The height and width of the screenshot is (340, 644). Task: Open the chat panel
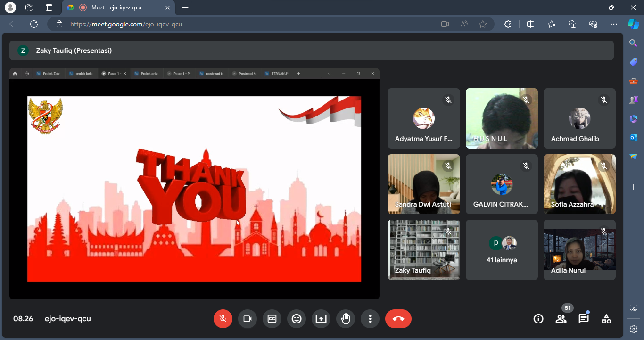(584, 319)
